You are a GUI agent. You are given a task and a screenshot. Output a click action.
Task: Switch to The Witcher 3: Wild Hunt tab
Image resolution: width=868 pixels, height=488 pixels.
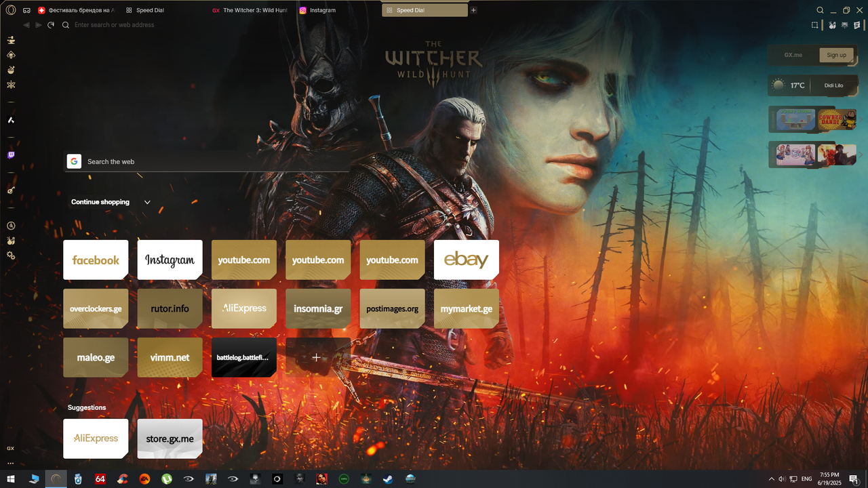[251, 10]
